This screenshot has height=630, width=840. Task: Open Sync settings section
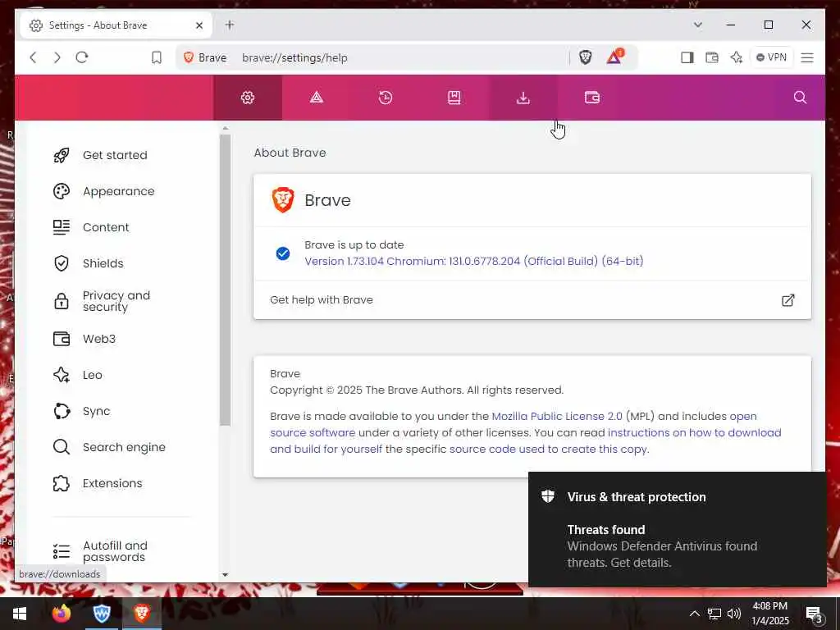click(x=96, y=411)
